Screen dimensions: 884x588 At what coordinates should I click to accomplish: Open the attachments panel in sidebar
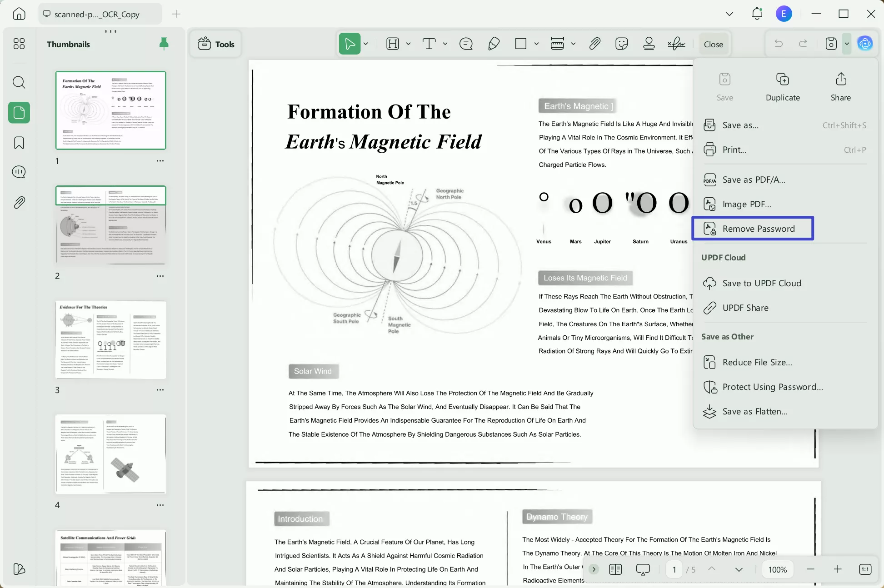coord(19,202)
